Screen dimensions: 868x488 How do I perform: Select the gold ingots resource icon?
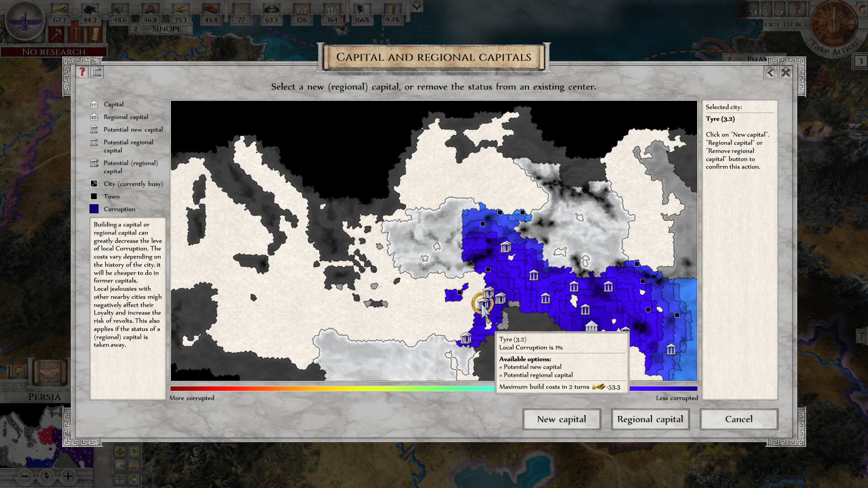pos(61,9)
